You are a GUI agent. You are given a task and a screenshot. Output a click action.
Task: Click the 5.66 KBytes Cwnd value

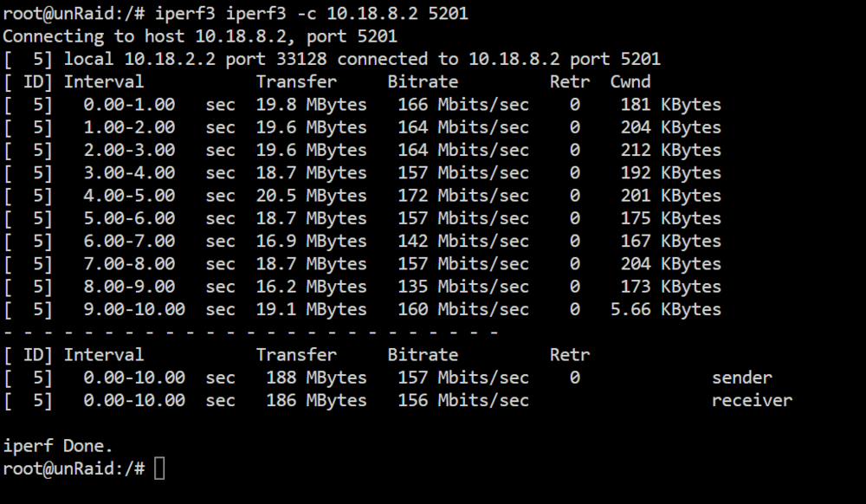(665, 309)
